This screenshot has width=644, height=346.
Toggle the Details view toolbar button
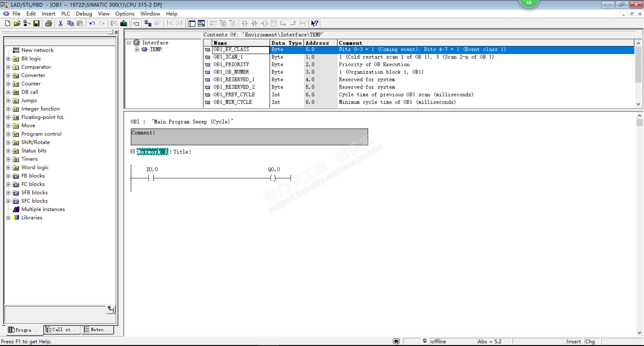pos(201,23)
